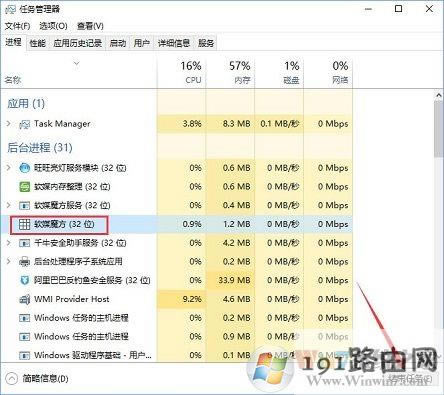Select the 软媒魔方 (32 位) process row
Screen dimensions: 444x395
click(x=177, y=224)
